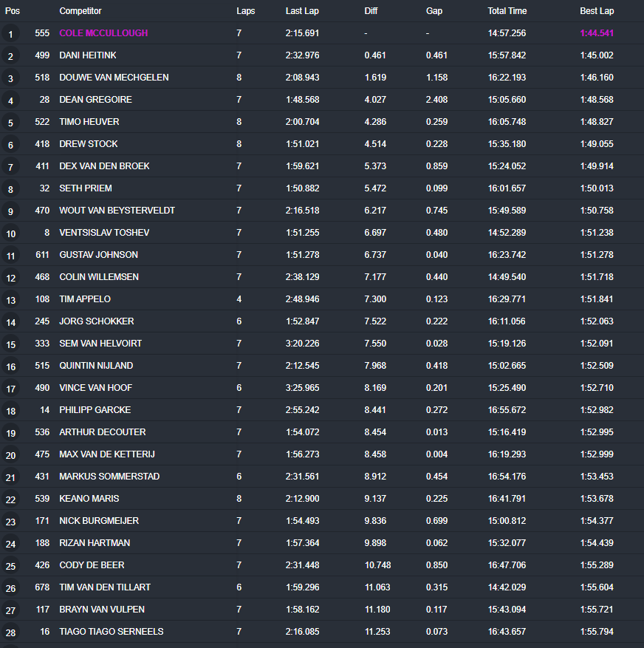Select competitor PHILIPP GARCKE

[95, 410]
